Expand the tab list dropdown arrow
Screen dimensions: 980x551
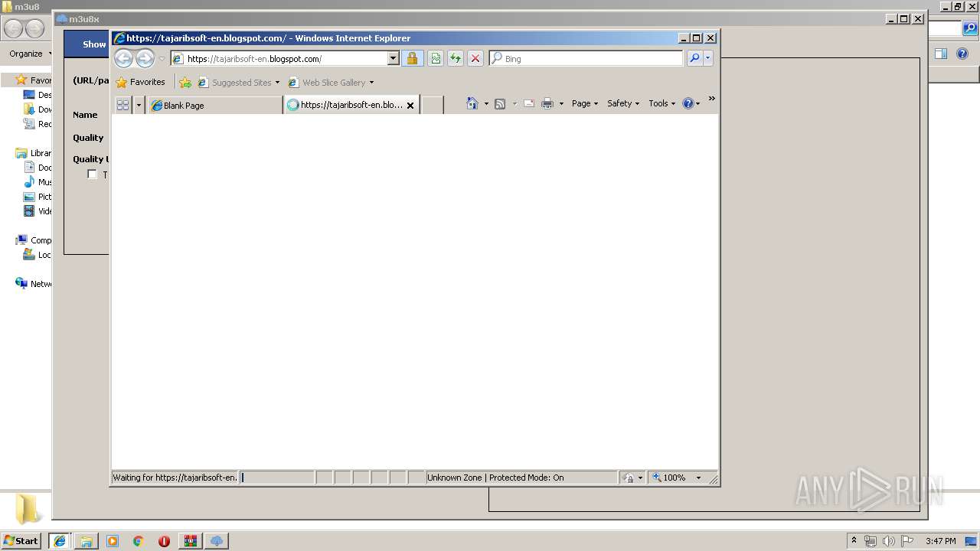click(x=139, y=105)
